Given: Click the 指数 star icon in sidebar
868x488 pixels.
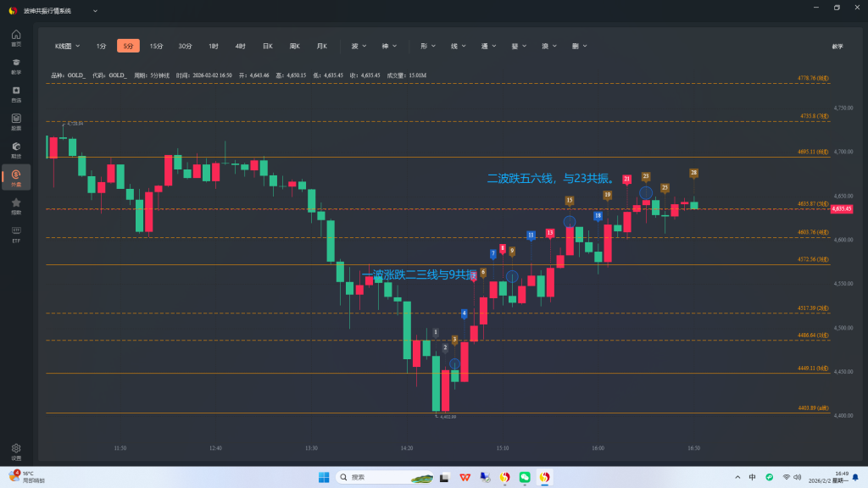Looking at the screenshot, I should [x=16, y=205].
